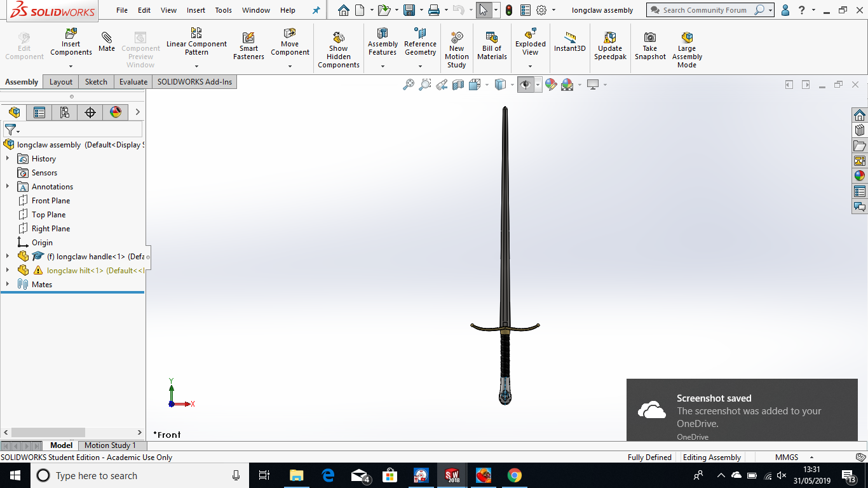Open the DisplayManager color ball tab
868x488 pixels.
(x=115, y=112)
